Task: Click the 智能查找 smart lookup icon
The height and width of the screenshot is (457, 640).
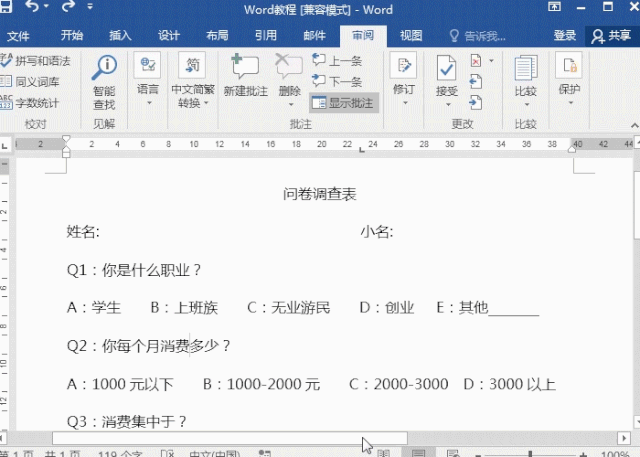Action: tap(104, 67)
